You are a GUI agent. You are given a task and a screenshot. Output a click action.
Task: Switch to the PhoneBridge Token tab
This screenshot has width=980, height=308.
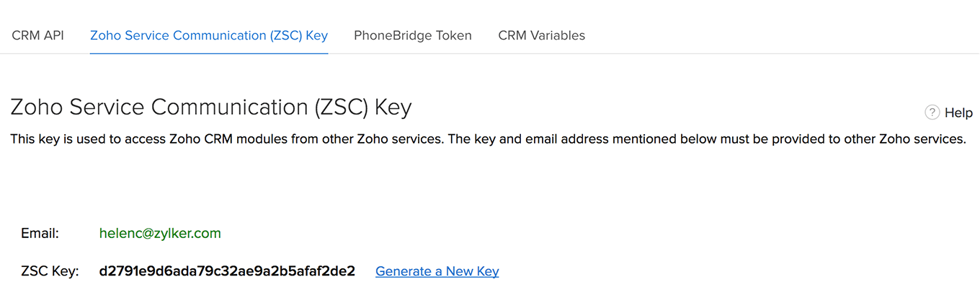(x=413, y=35)
